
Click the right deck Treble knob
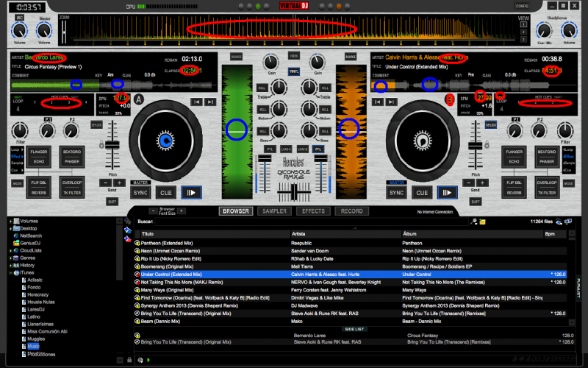pos(309,87)
